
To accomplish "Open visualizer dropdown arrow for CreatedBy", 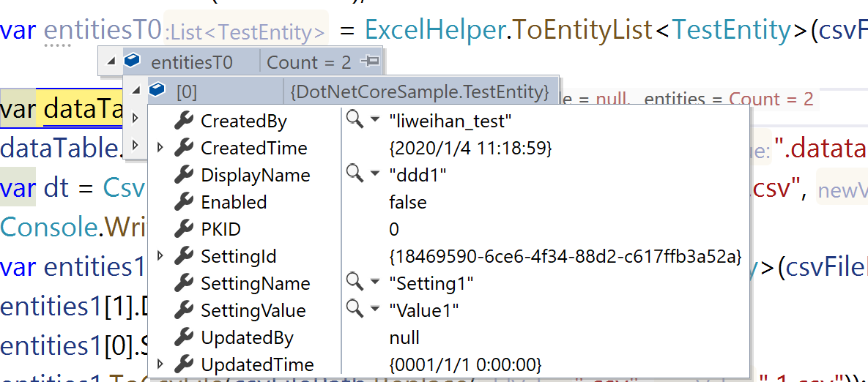I will click(374, 120).
